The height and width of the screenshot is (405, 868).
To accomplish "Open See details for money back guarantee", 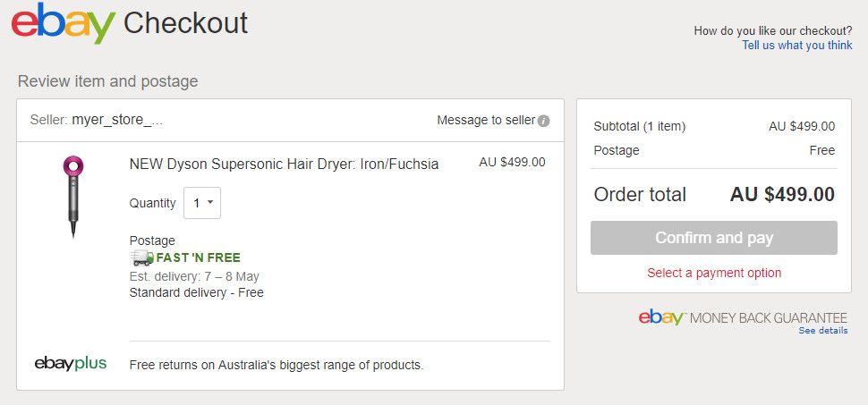I will 822,331.
